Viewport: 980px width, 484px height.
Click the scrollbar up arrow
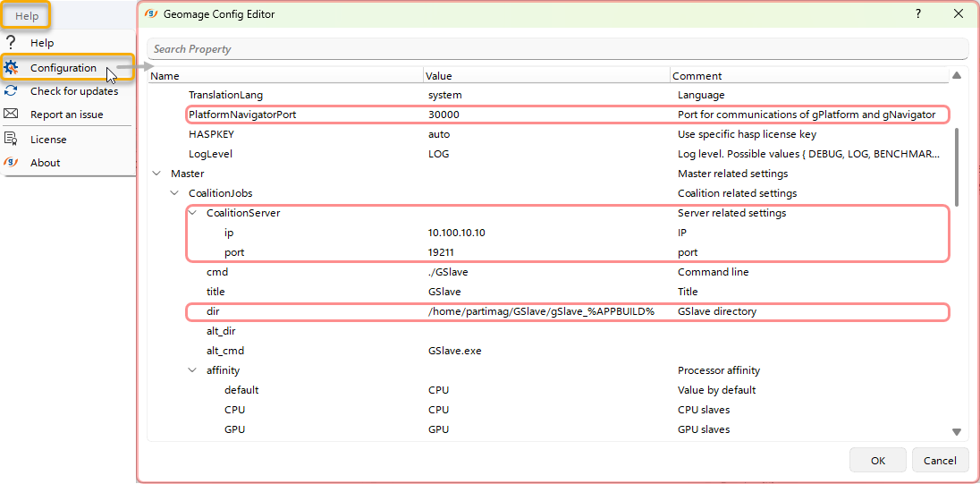tap(956, 76)
